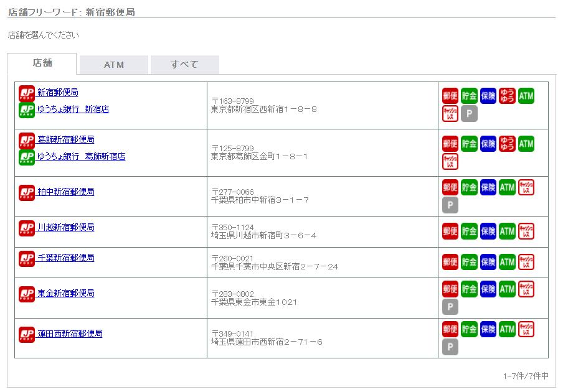The width and height of the screenshot is (563, 392).
Task: Click the JP Post logo beside 川越新宿郵便局
Action: (x=27, y=228)
